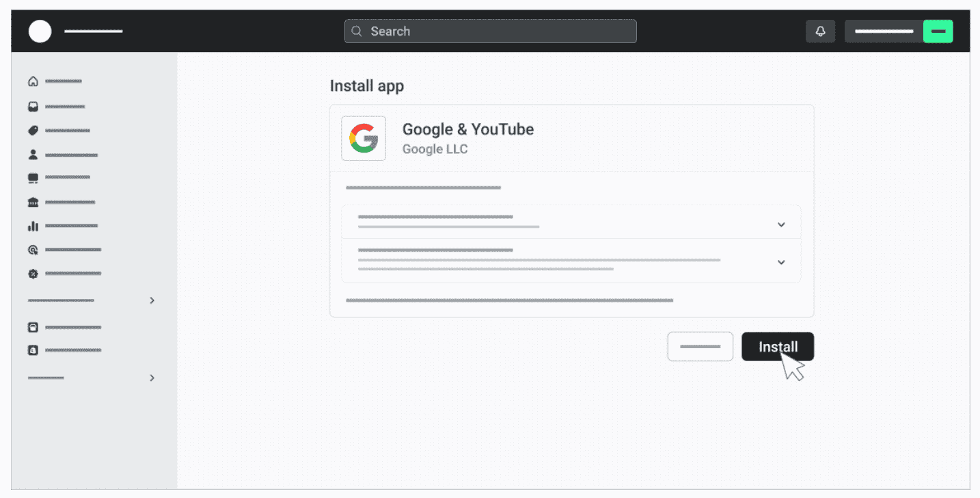
Task: Click the Google logo app thumbnail
Action: pos(364,138)
